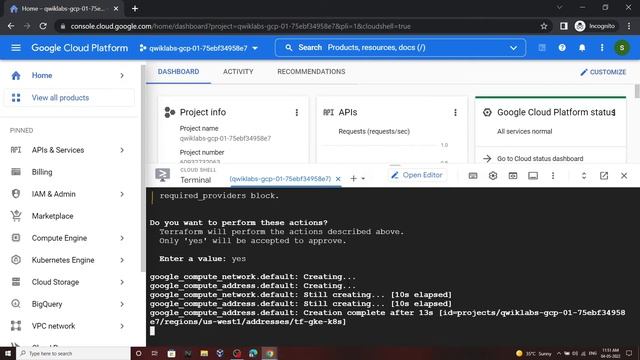Image resolution: width=640 pixels, height=360 pixels.
Task: Open Project info card options menu
Action: tap(297, 112)
